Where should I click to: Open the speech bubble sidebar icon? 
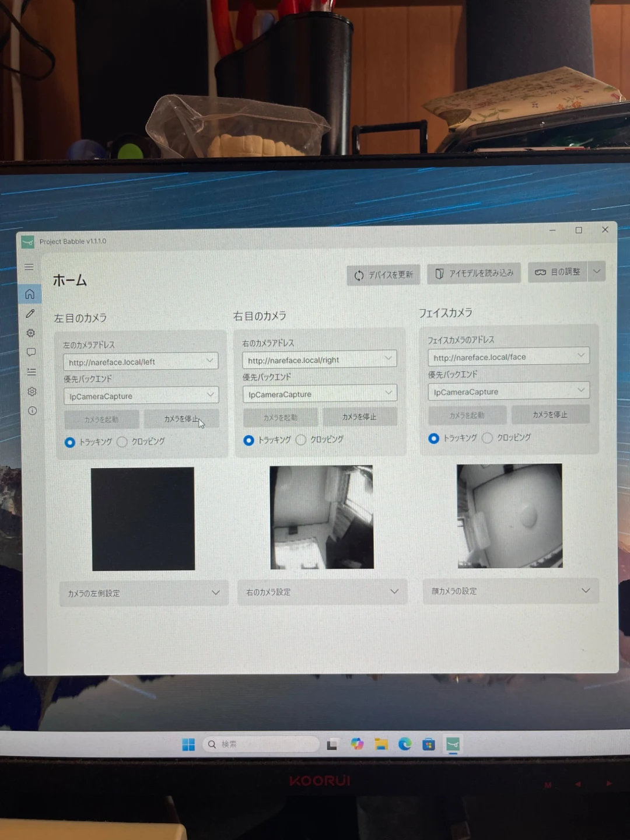click(x=32, y=352)
